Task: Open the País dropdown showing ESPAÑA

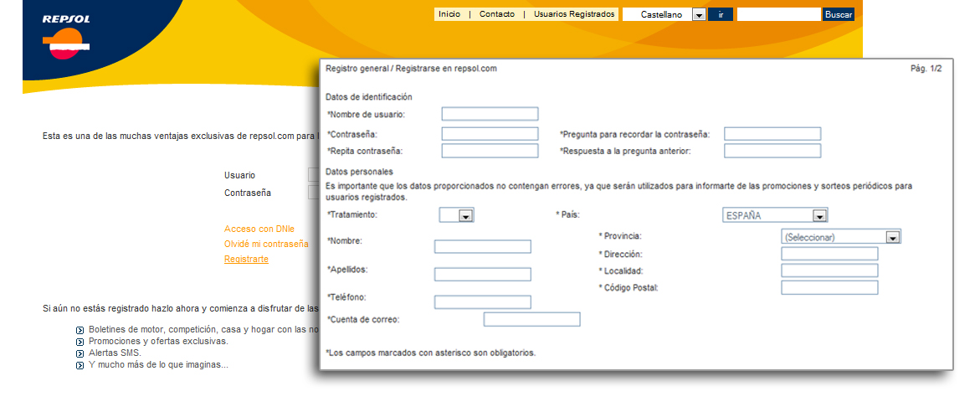Action: (819, 216)
